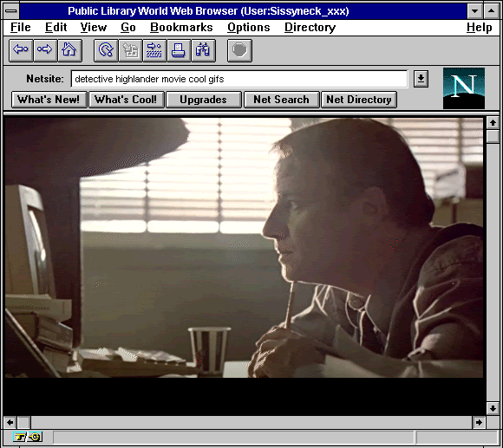This screenshot has height=448, width=503.
Task: Click the Net Search button
Action: [x=281, y=100]
